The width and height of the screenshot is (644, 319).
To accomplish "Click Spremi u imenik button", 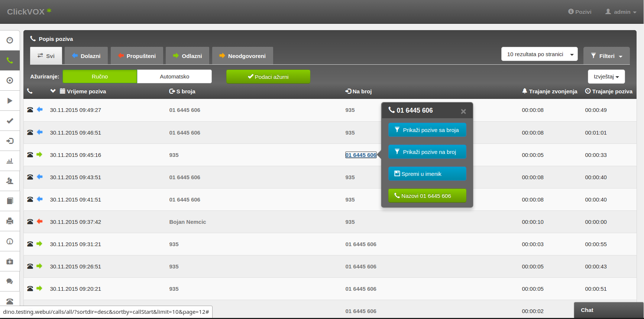I will [427, 174].
